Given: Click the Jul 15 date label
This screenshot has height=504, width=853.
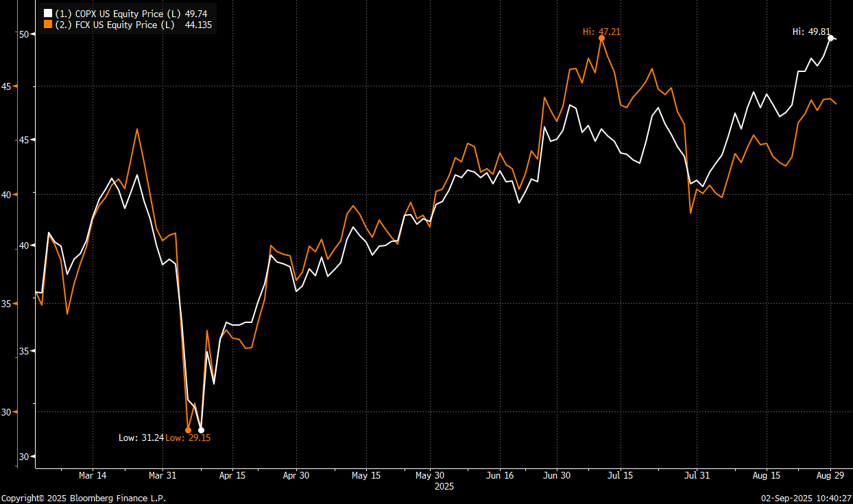Looking at the screenshot, I should 621,475.
